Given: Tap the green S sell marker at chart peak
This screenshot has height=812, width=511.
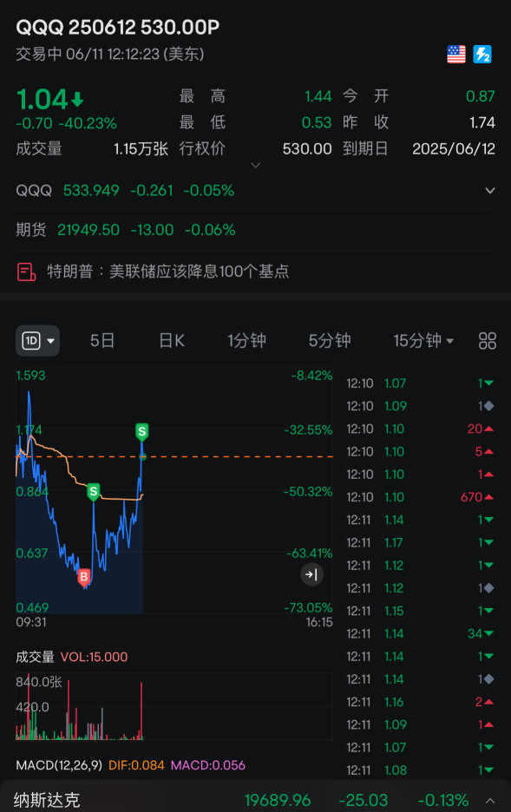Looking at the screenshot, I should point(142,432).
